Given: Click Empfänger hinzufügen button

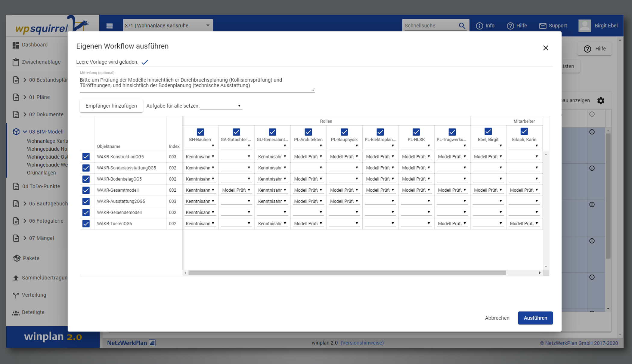Looking at the screenshot, I should (111, 106).
